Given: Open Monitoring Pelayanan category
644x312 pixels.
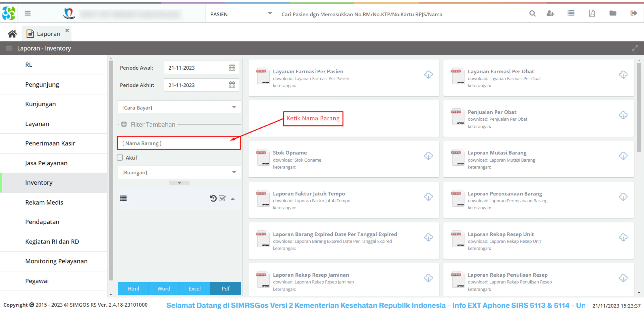Looking at the screenshot, I should 54,261.
